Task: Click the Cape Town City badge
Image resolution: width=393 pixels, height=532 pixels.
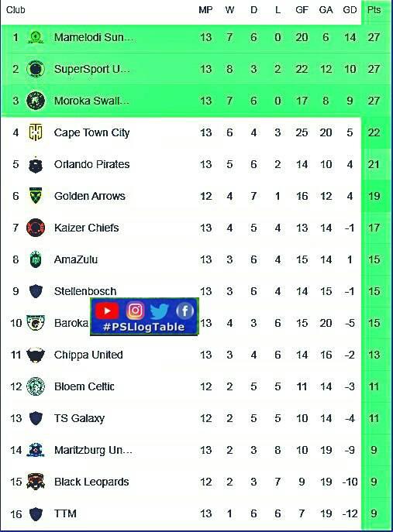Action: pos(36,132)
